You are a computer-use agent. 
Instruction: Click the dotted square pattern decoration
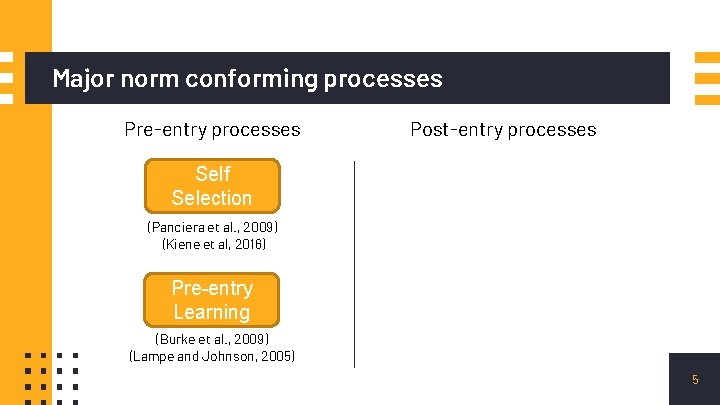click(51, 379)
